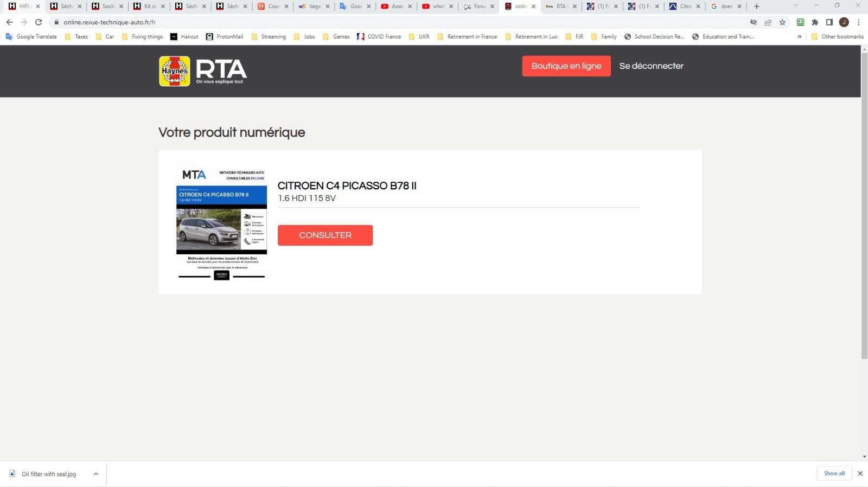Go back to the previous page
Image resolution: width=868 pixels, height=487 pixels.
point(9,22)
